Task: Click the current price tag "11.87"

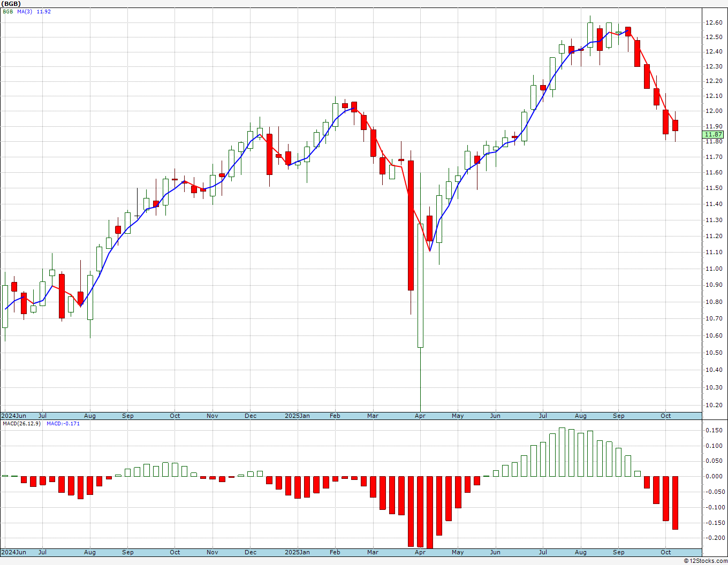Action: tap(714, 134)
